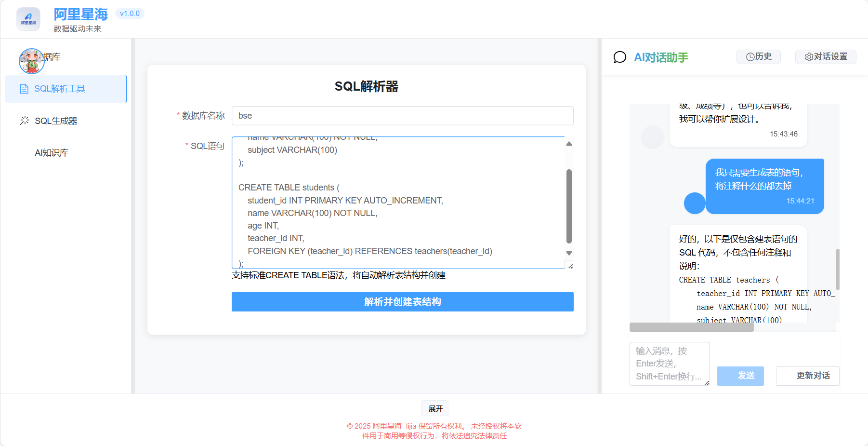Screen dimensions: 868x446
Task: Click the 解析并创建表结构 button
Action: [403, 302]
